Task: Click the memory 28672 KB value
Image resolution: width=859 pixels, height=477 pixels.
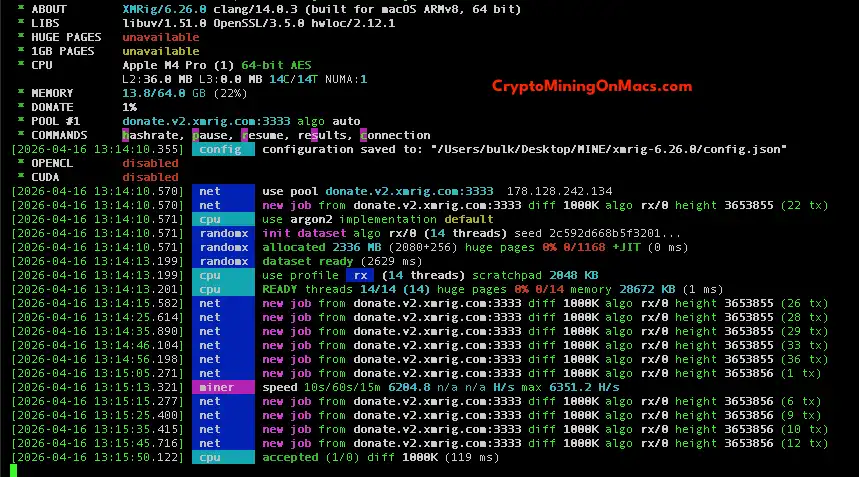Action: (623, 289)
